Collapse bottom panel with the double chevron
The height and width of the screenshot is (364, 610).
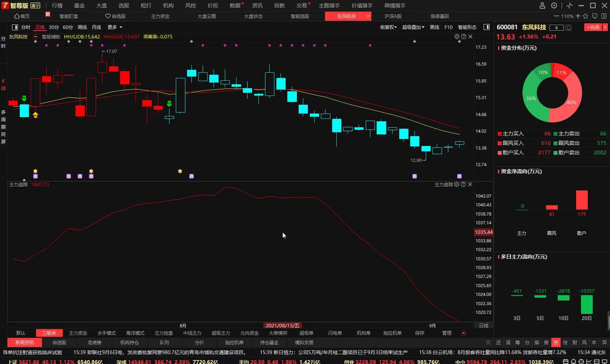coord(488,342)
